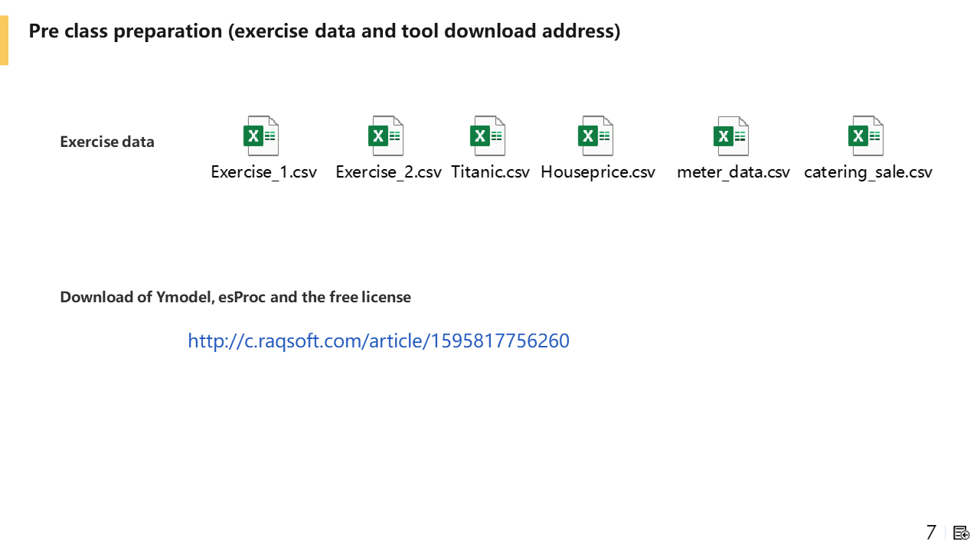Click the Titanic.csv Excel file icon
The width and height of the screenshot is (980, 551).
pyautogui.click(x=488, y=136)
